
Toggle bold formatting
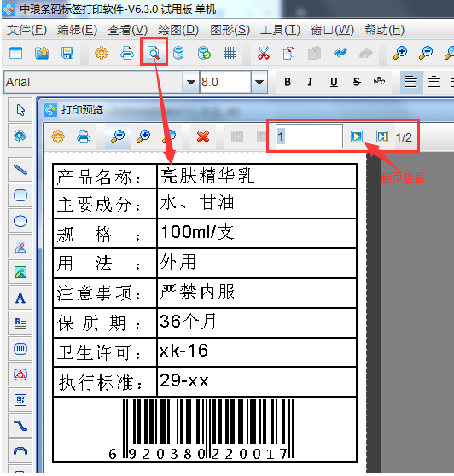click(288, 82)
